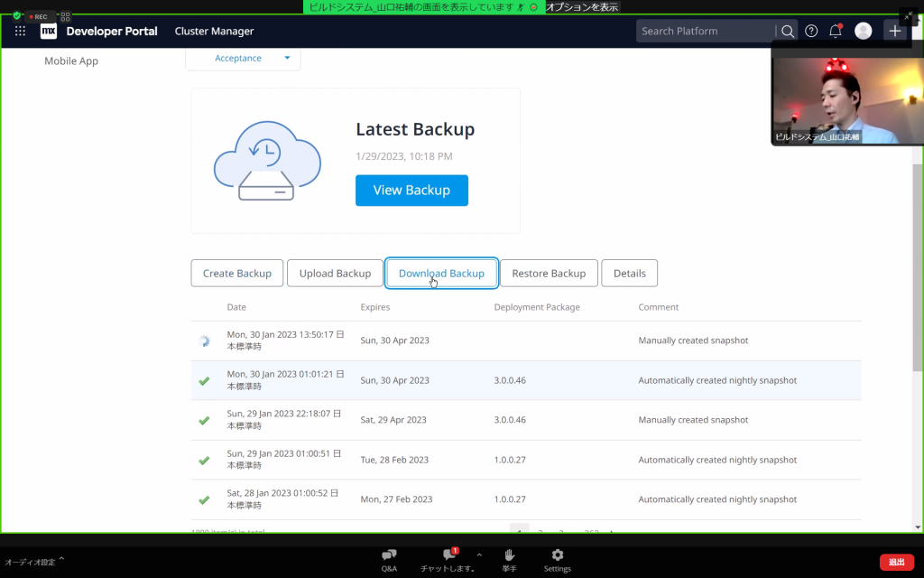The height and width of the screenshot is (578, 924).
Task: Select Mobile App in the sidebar
Action: coord(71,61)
